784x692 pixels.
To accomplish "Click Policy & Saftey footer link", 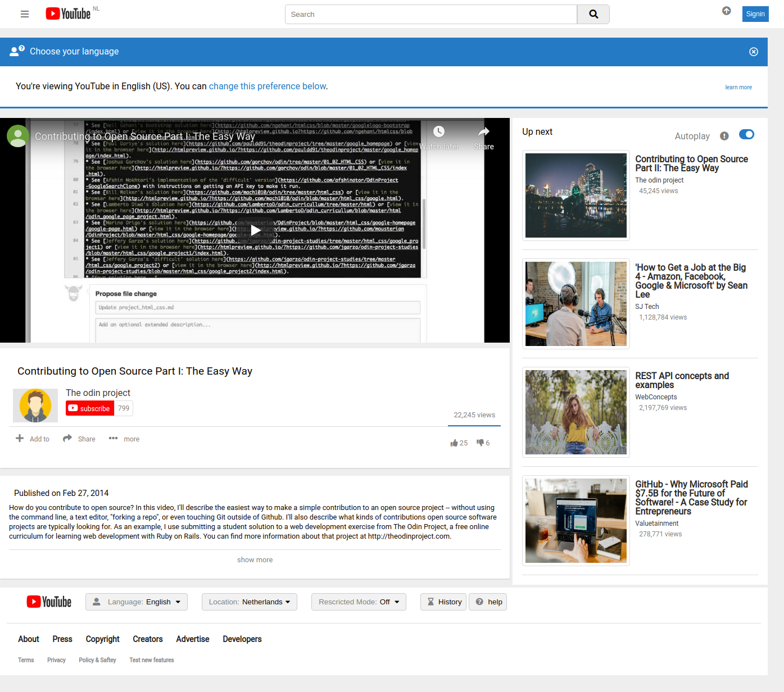I will coord(97,660).
